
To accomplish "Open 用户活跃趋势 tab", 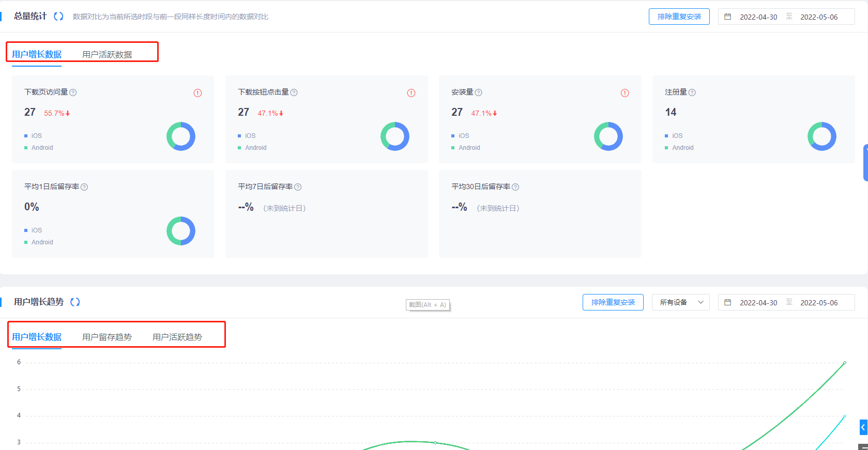I will [177, 337].
